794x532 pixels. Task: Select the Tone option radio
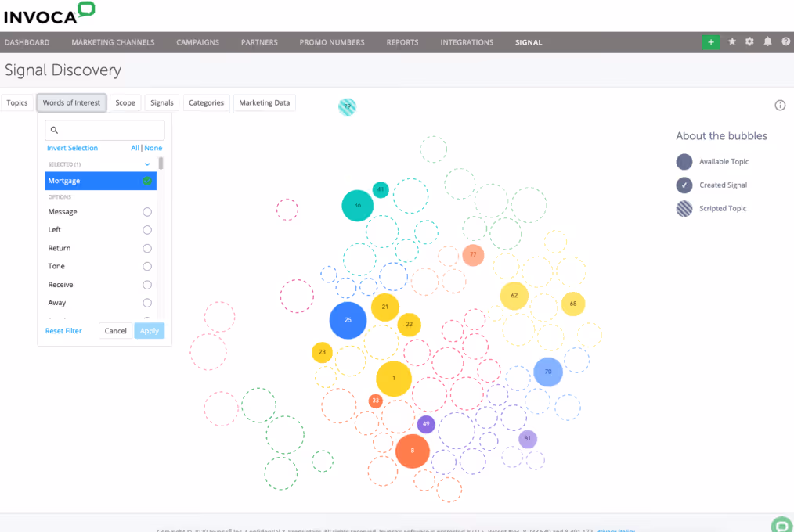click(147, 267)
